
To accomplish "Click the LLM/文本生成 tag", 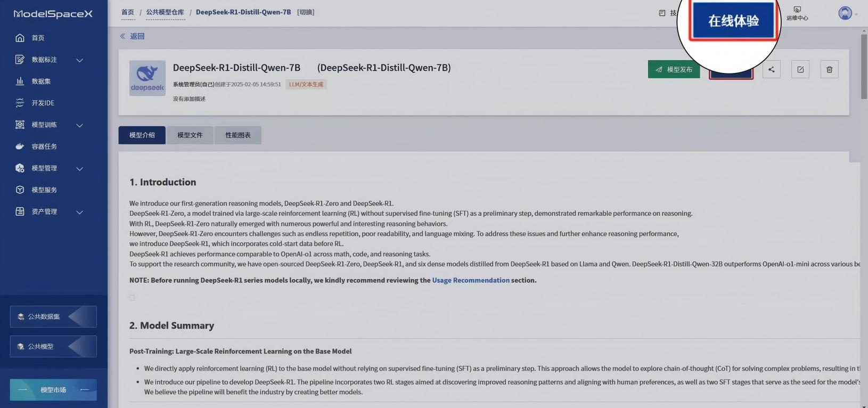I will click(306, 84).
